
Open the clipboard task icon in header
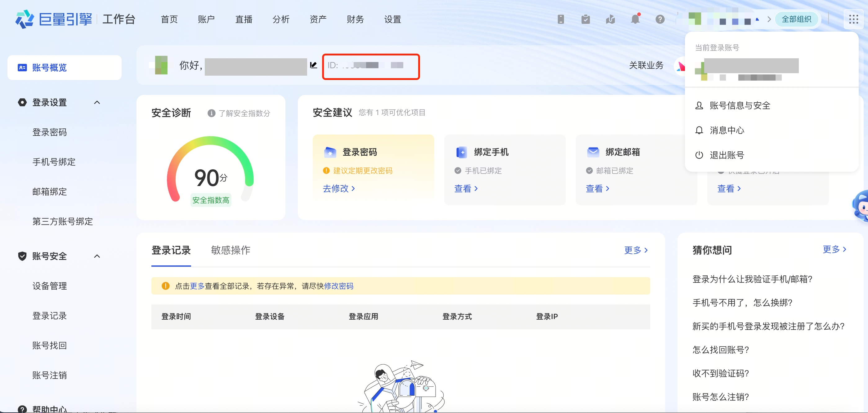tap(586, 19)
